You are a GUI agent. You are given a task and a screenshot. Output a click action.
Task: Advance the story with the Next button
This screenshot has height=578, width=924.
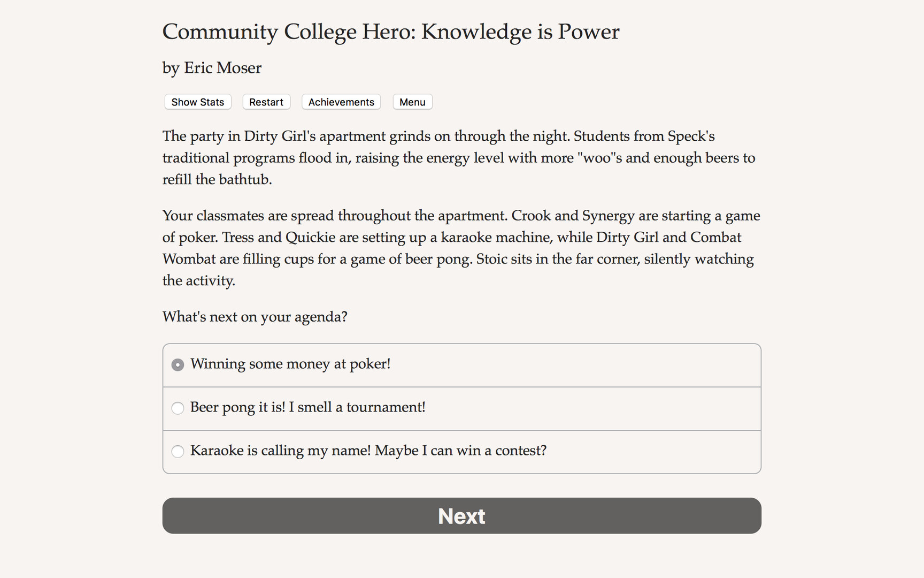(x=461, y=515)
